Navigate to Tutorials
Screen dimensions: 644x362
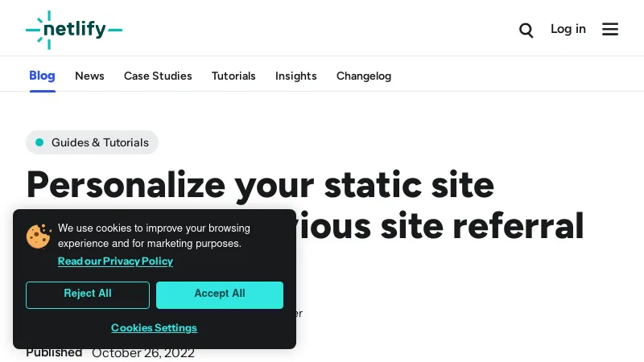233,76
